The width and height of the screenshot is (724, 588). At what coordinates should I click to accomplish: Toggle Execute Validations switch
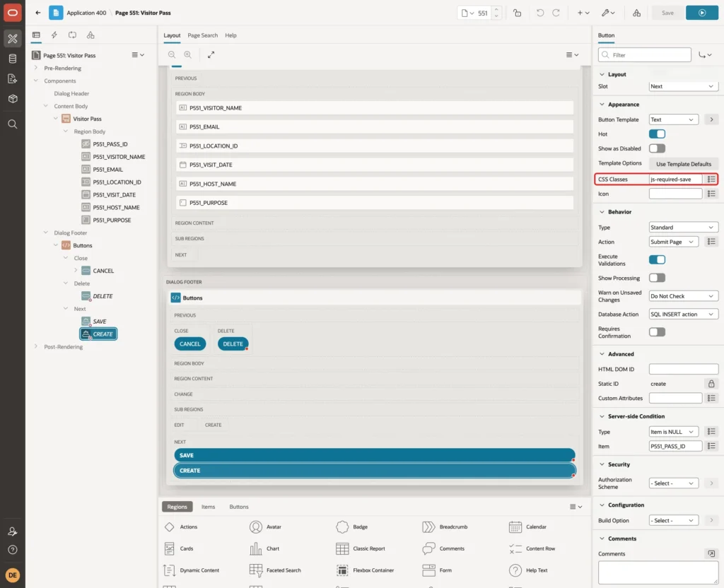pyautogui.click(x=657, y=260)
